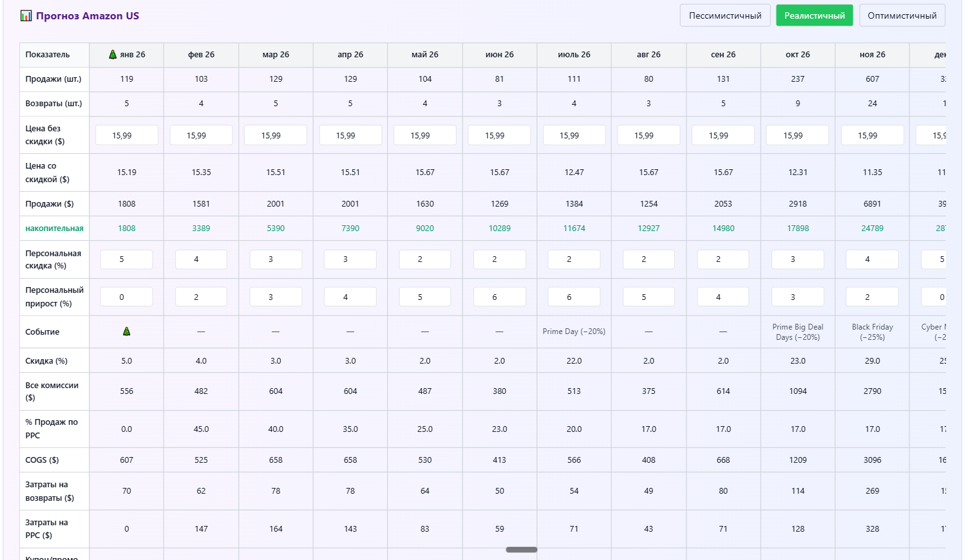Click the Black Friday (−25%) event cell

pos(872,332)
